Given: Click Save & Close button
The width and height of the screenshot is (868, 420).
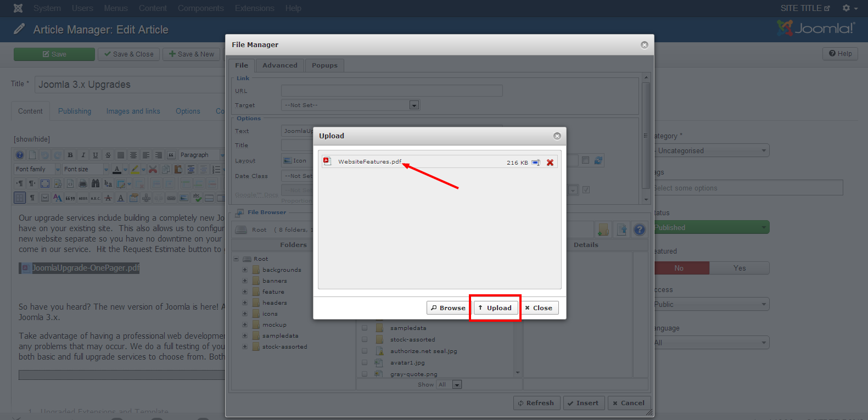Looking at the screenshot, I should (x=129, y=54).
